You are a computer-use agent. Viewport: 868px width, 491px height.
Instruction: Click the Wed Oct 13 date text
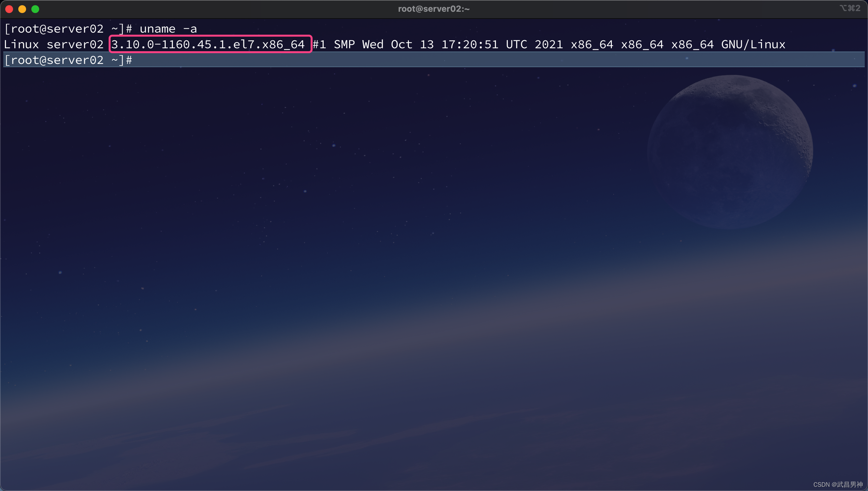[397, 45]
